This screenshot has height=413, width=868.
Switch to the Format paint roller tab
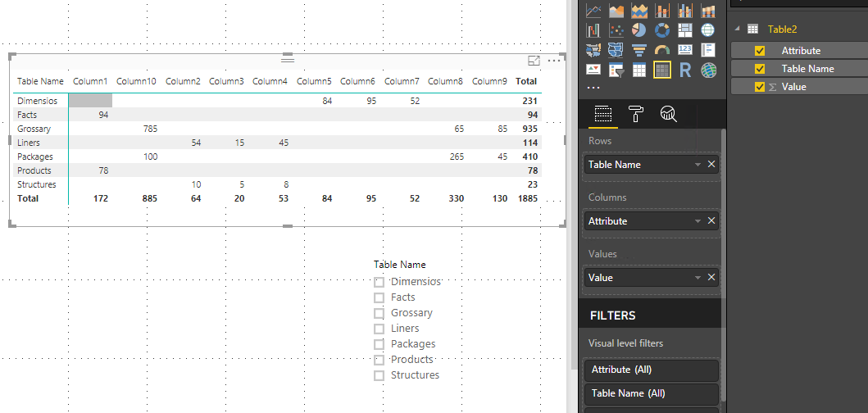(x=635, y=113)
